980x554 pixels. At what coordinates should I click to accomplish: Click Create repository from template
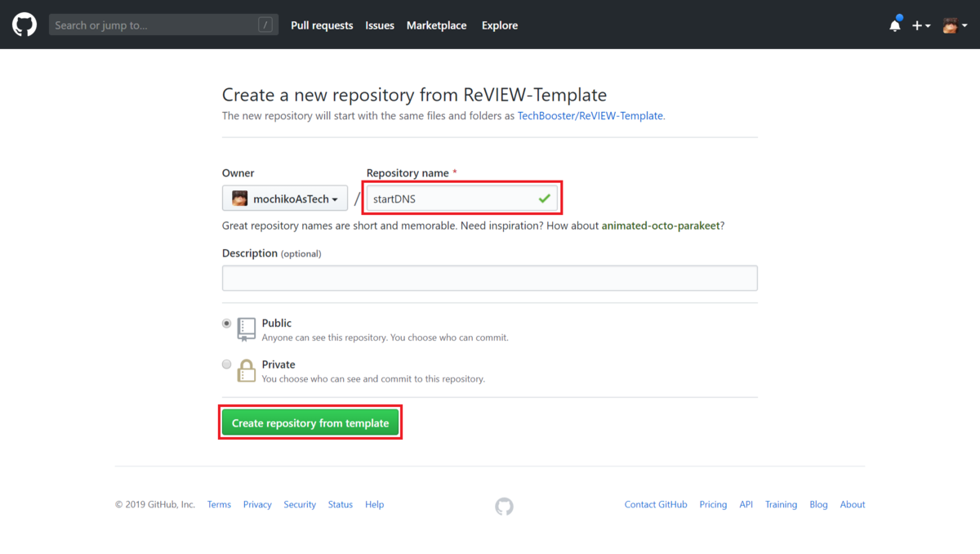(310, 423)
